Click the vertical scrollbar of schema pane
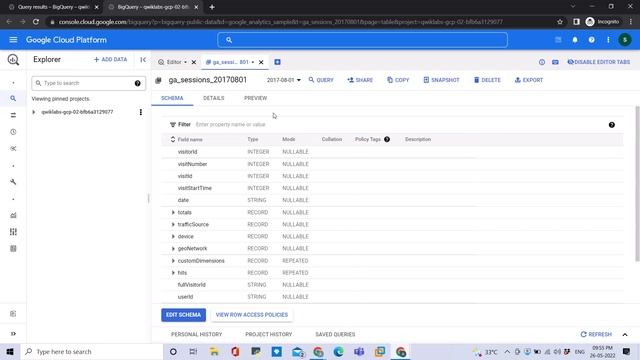The image size is (640, 360). (x=637, y=184)
